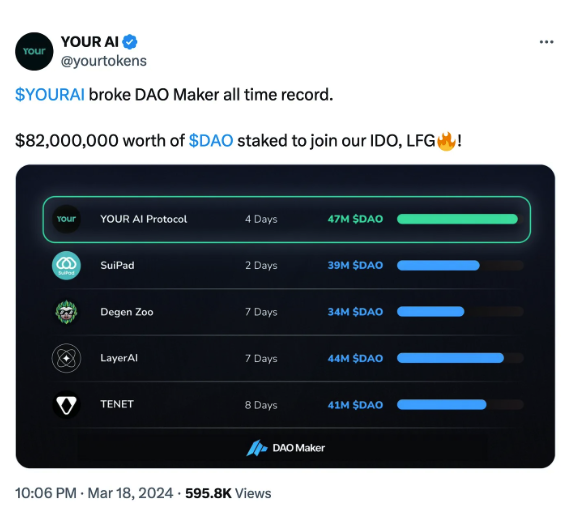Open the tweet timestamp 10:06 PM link
Screen dimensions: 575x515
coord(94,493)
